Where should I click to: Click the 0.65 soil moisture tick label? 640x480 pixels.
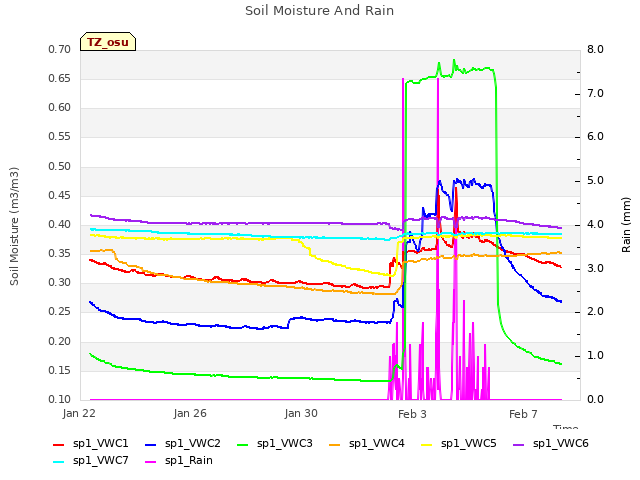click(60, 78)
